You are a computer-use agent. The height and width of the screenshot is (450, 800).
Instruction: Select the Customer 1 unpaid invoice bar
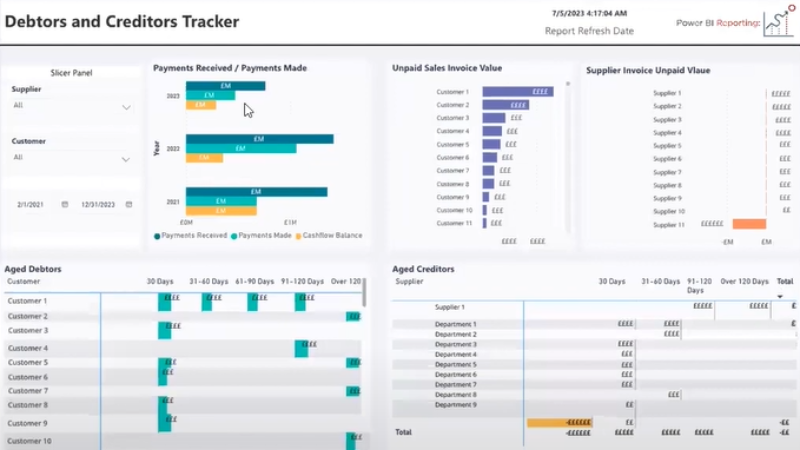[518, 92]
